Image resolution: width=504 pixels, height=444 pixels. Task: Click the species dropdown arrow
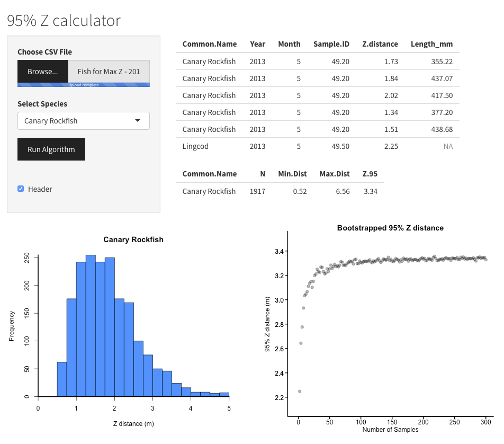tap(138, 121)
